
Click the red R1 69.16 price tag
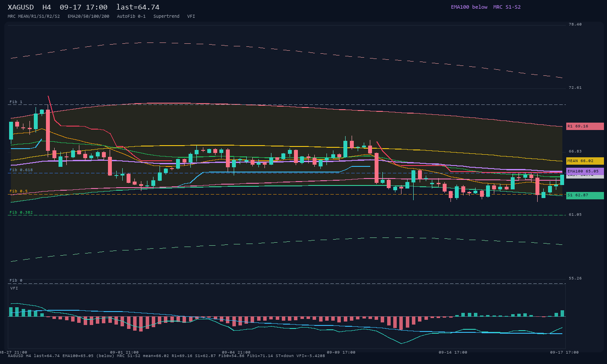585,126
